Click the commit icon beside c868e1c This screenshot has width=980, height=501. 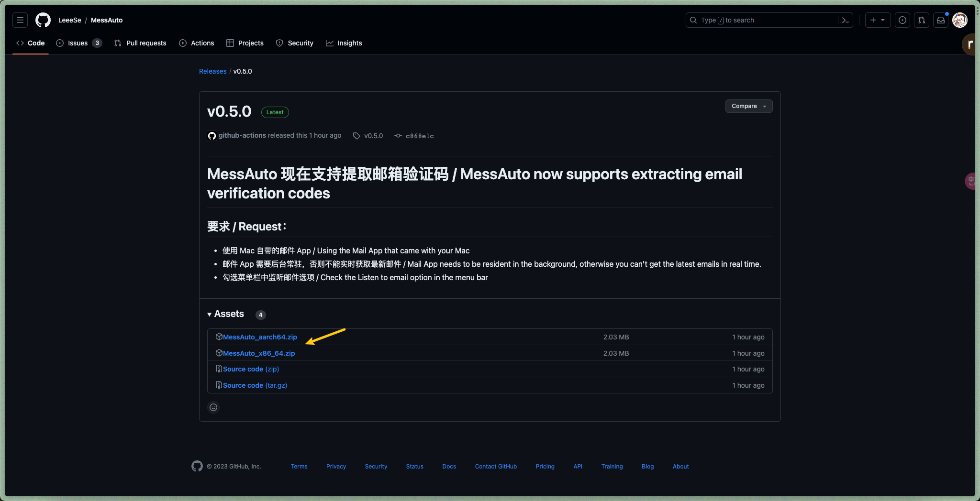point(398,136)
